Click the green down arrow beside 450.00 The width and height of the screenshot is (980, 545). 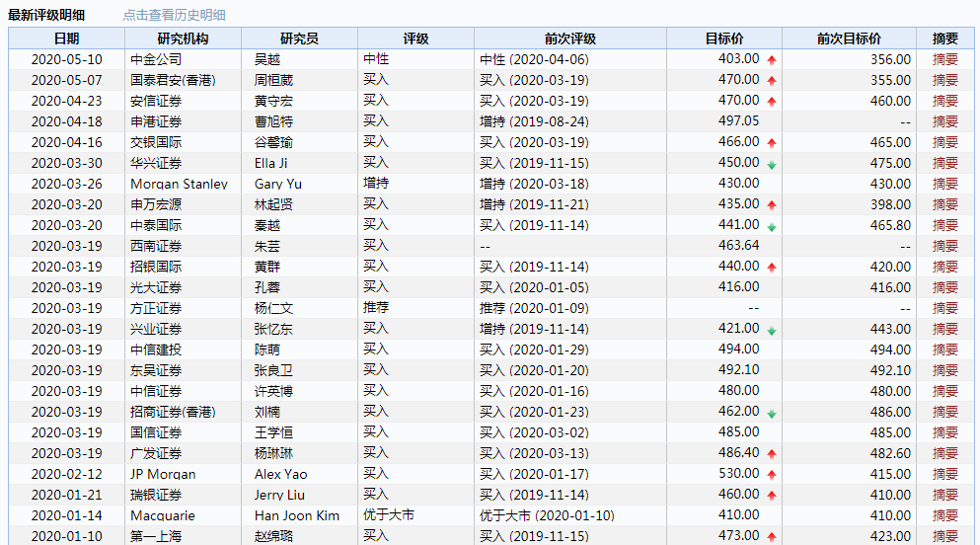[x=772, y=165]
